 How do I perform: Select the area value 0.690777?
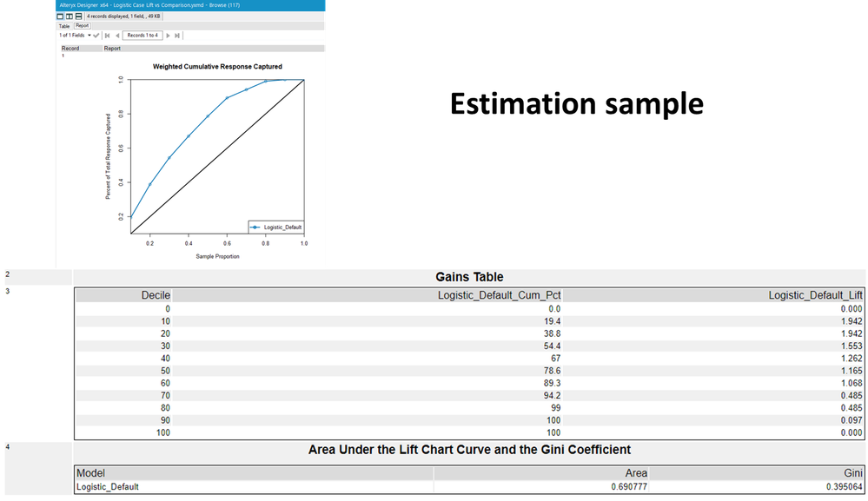[x=629, y=487]
